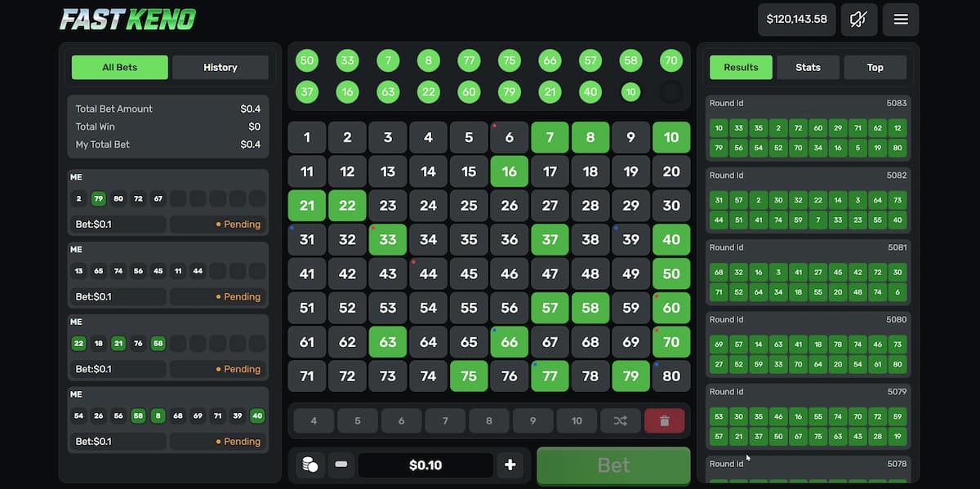
Task: Click the $0.10 bet amount field
Action: click(x=425, y=465)
